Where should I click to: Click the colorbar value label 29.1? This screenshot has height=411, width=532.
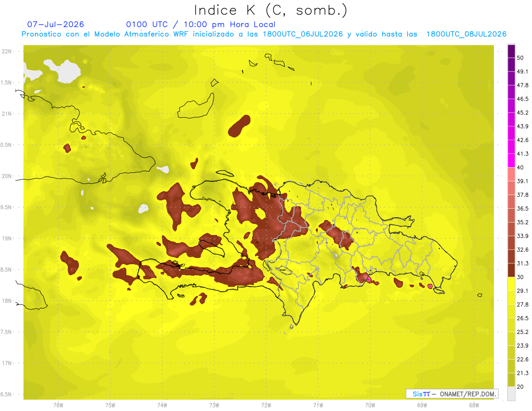523,290
